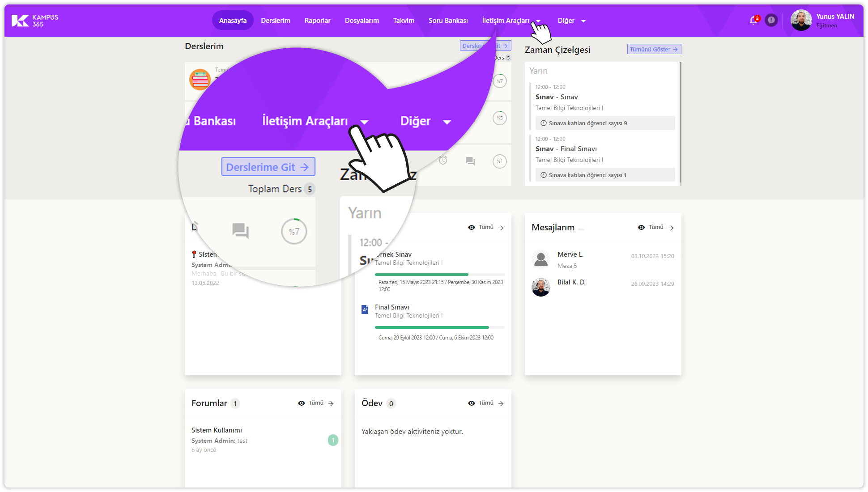The width and height of the screenshot is (868, 492).
Task: Click the purple alert icon beside bell
Action: click(771, 20)
